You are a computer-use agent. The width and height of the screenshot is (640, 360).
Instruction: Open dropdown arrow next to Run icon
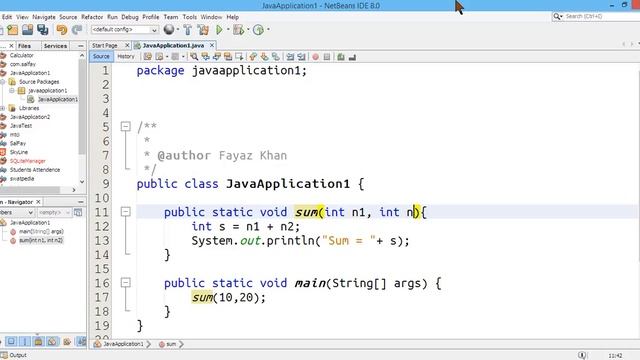228,30
